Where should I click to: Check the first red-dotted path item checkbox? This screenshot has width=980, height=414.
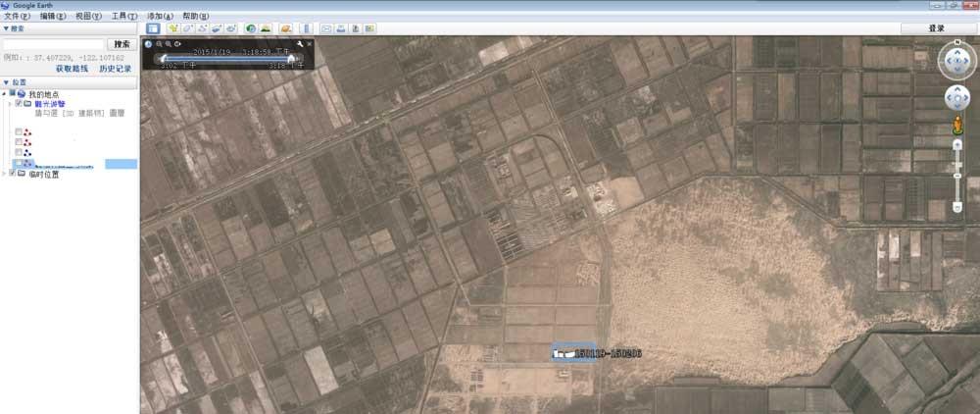[19, 131]
